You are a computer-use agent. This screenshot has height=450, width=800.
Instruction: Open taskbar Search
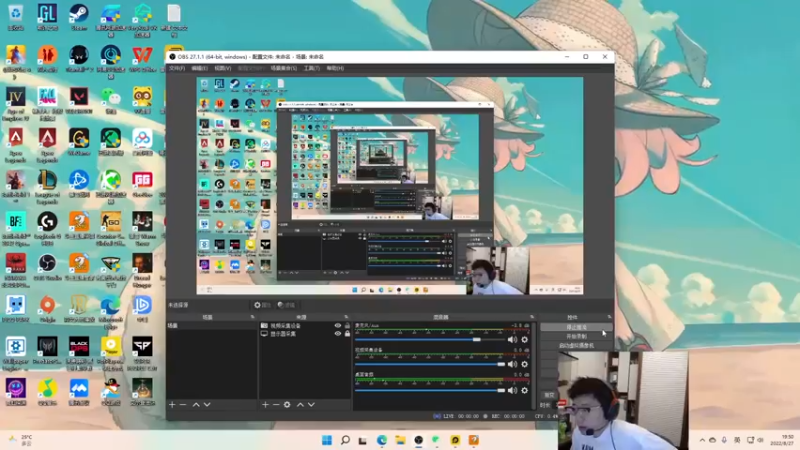pyautogui.click(x=345, y=440)
